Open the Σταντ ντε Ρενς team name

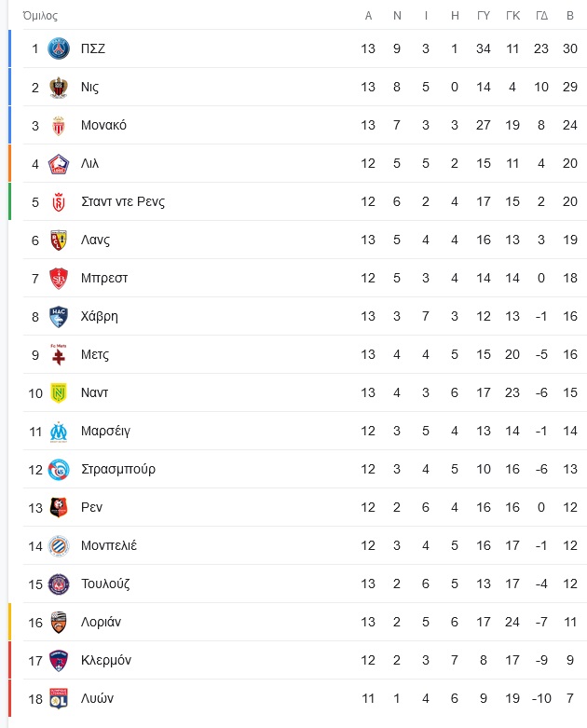coord(123,202)
